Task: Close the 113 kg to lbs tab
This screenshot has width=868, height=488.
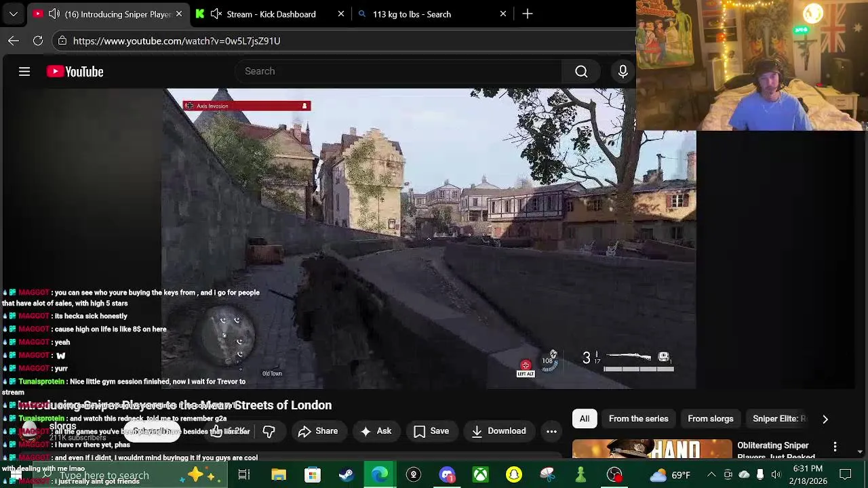Action: [503, 14]
